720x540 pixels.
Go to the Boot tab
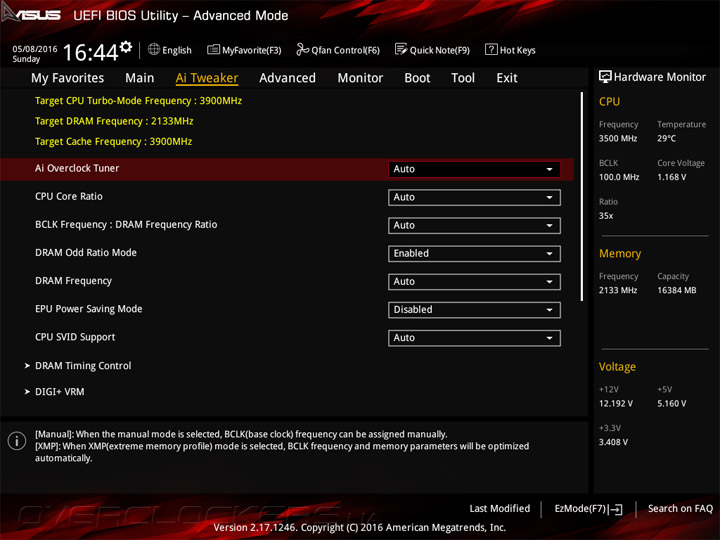(417, 78)
